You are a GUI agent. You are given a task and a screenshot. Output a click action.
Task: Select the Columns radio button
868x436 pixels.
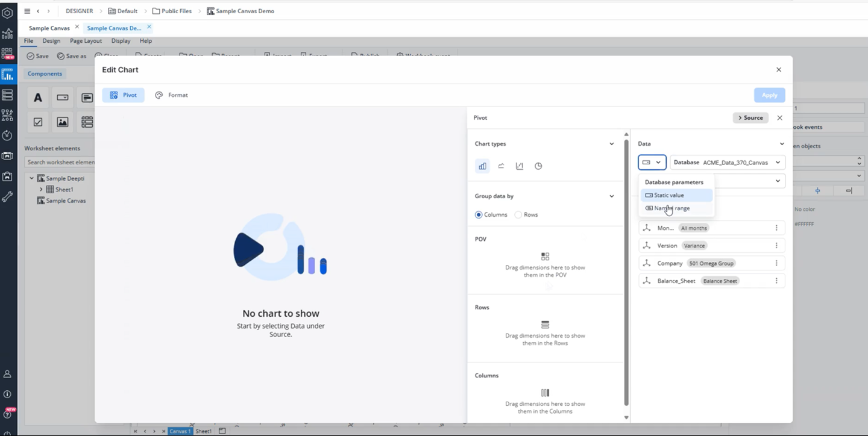pyautogui.click(x=479, y=215)
